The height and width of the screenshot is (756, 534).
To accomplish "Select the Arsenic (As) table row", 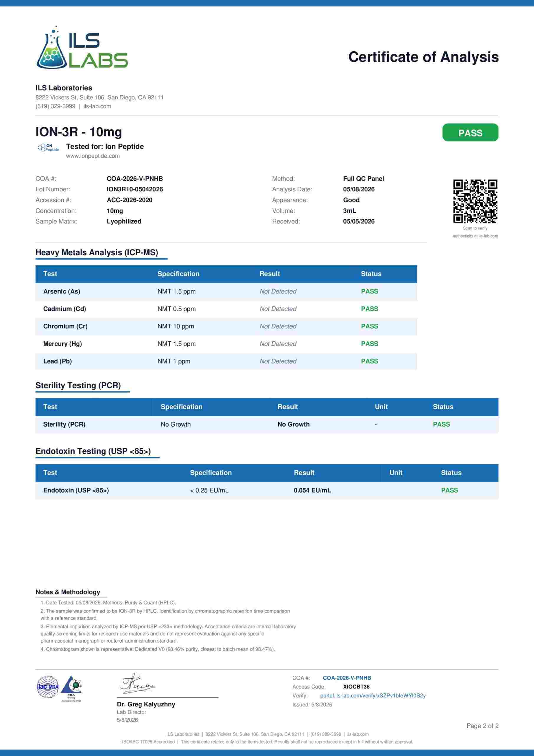I will pyautogui.click(x=226, y=292).
